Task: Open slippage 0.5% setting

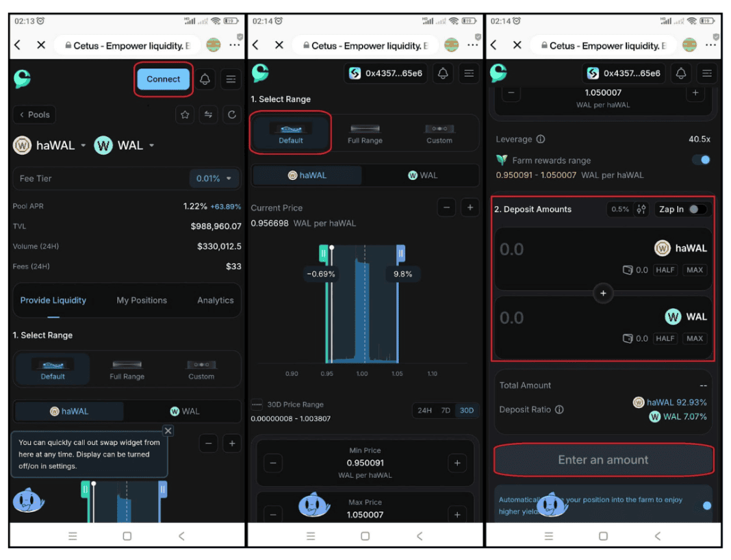Action: (620, 209)
